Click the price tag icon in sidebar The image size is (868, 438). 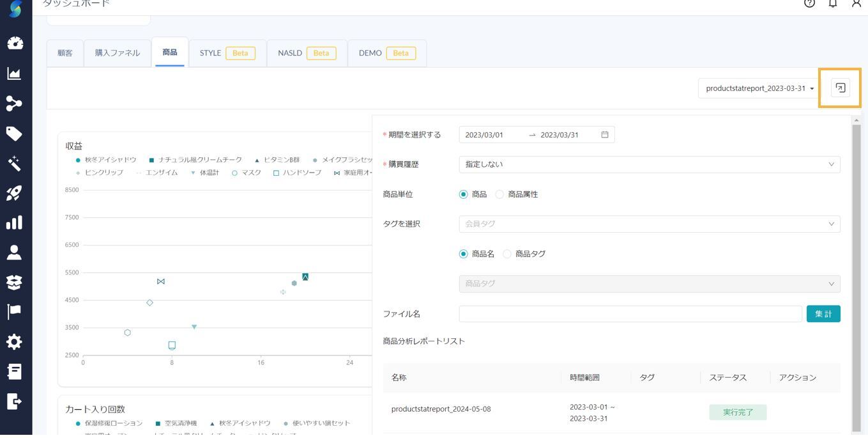pos(14,133)
